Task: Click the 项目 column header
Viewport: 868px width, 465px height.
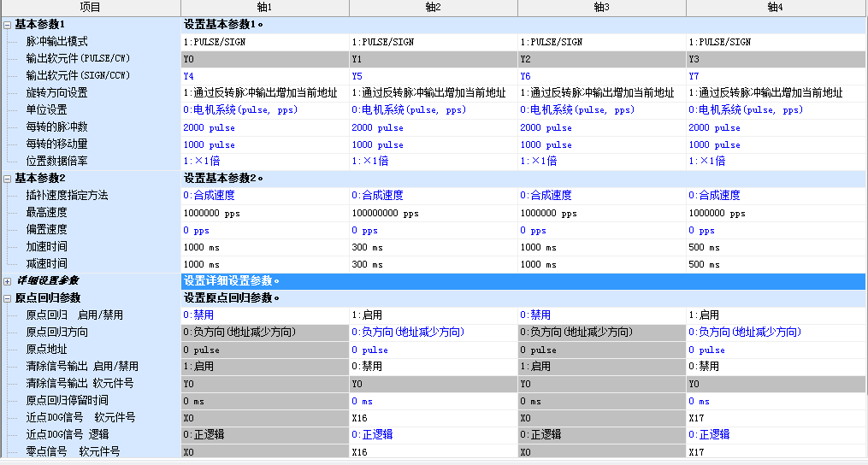Action: click(x=90, y=8)
